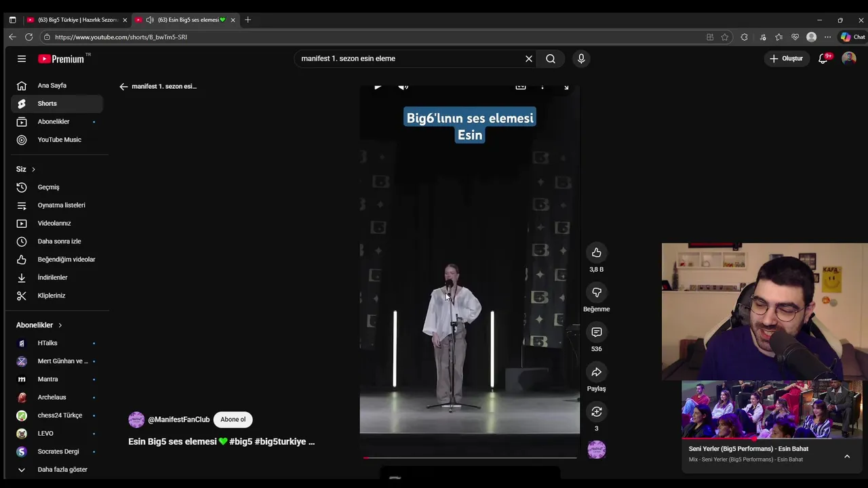Open Mert Günhan ve channel subscription
Image resolution: width=868 pixels, height=488 pixels.
click(57, 361)
